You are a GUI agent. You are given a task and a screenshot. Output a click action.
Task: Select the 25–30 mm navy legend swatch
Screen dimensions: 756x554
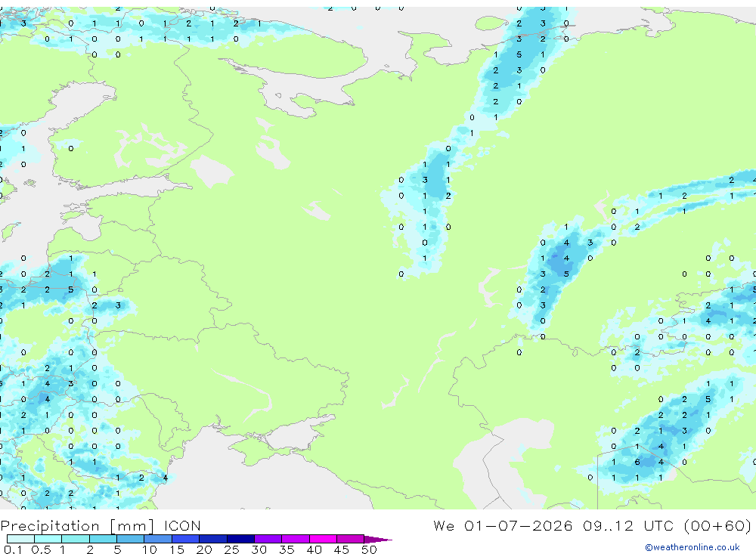coord(240,539)
